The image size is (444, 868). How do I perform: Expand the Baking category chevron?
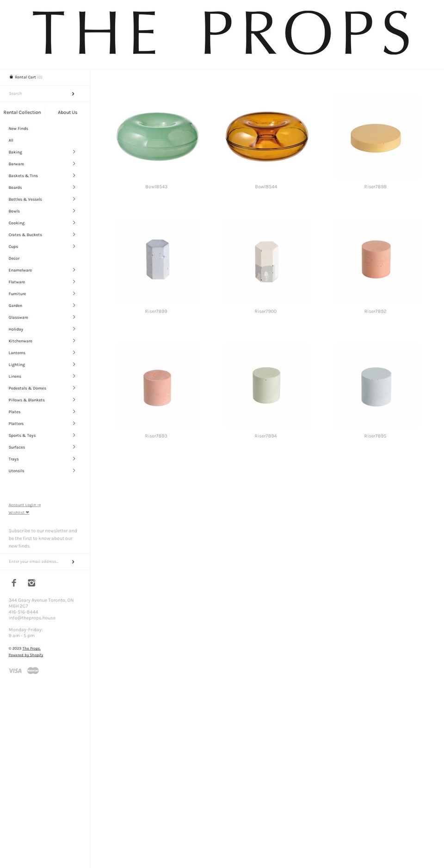point(74,152)
